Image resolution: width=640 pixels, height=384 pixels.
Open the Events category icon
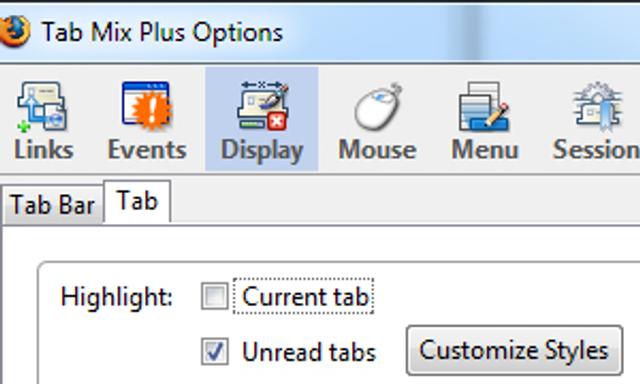coord(146,106)
